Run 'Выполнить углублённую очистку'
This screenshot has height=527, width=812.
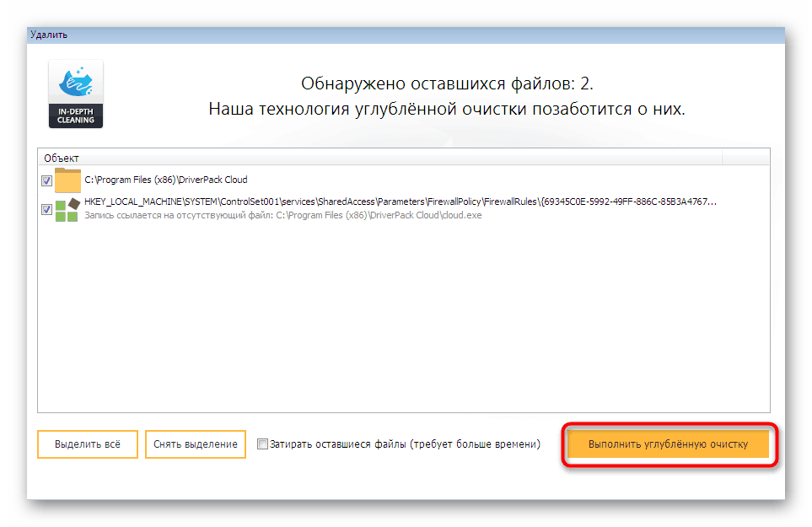click(668, 444)
